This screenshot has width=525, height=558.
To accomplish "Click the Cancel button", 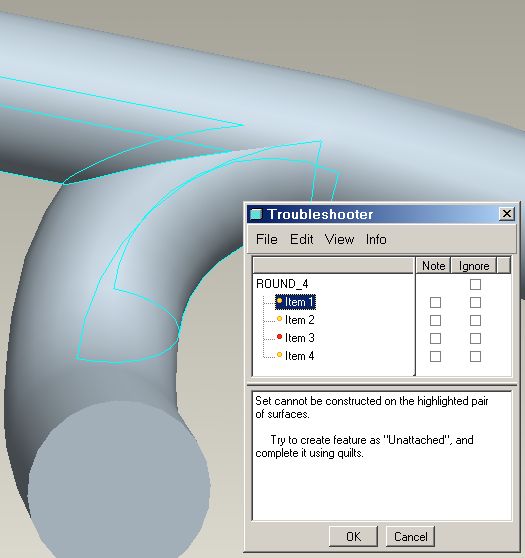I will point(410,536).
